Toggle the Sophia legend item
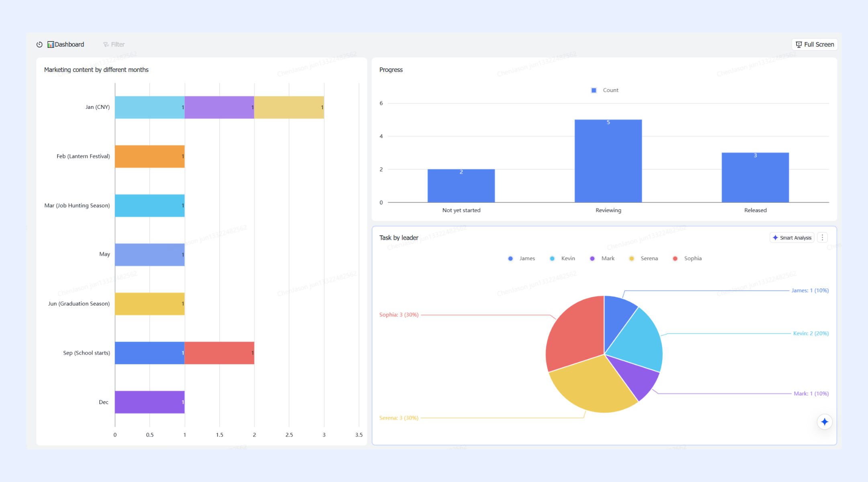The width and height of the screenshot is (868, 482). tap(687, 259)
